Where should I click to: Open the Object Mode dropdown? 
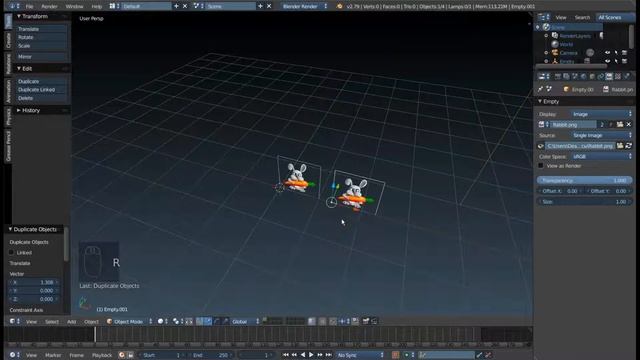[x=129, y=322]
